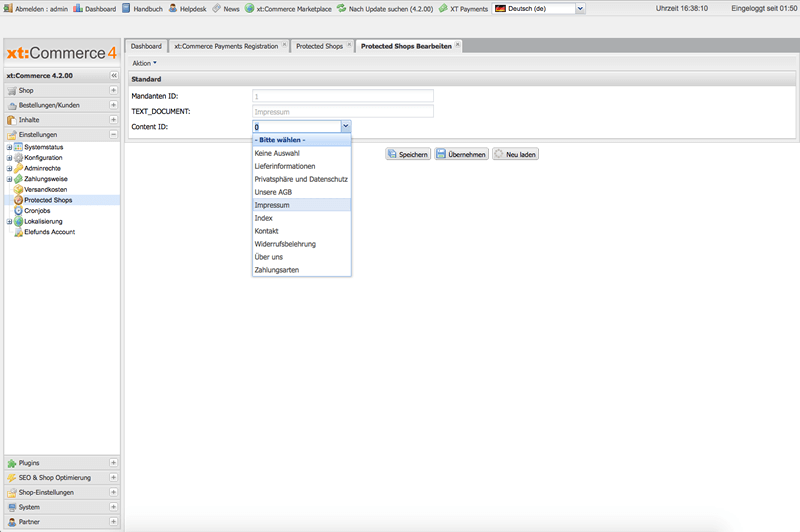Click the Mandanten ID field

(x=343, y=96)
